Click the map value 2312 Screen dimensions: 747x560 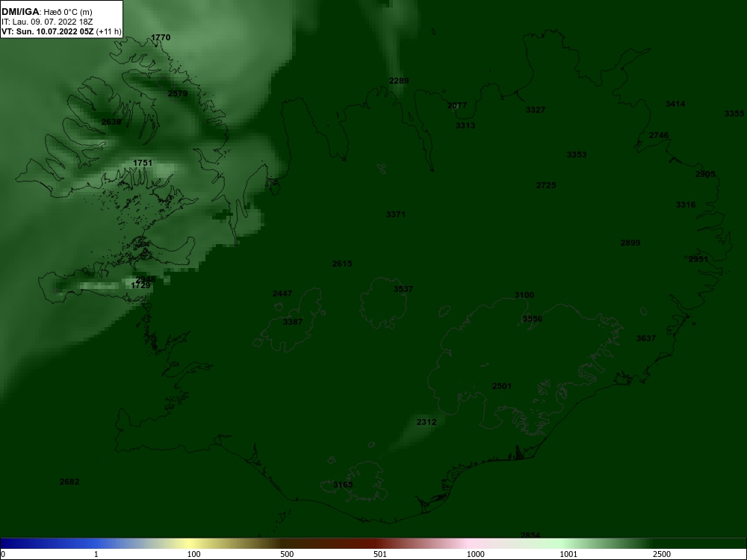click(x=427, y=422)
